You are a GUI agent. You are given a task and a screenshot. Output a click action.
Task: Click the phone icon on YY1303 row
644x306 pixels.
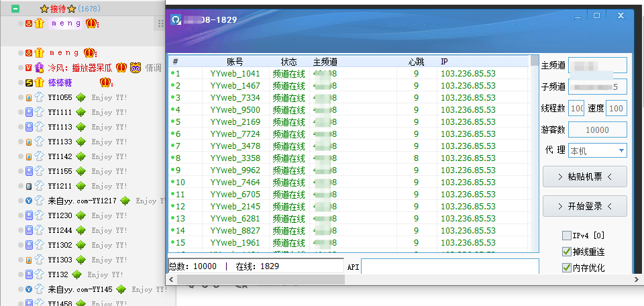(28, 260)
